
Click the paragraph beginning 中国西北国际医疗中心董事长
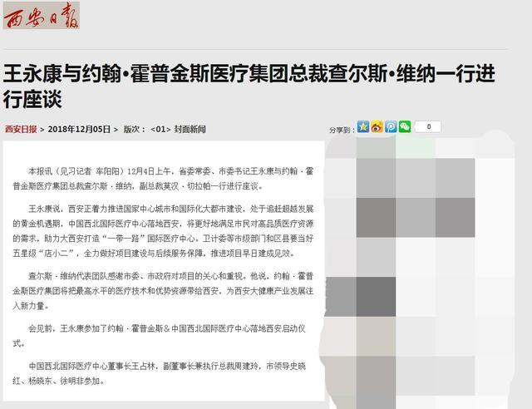tap(160, 373)
